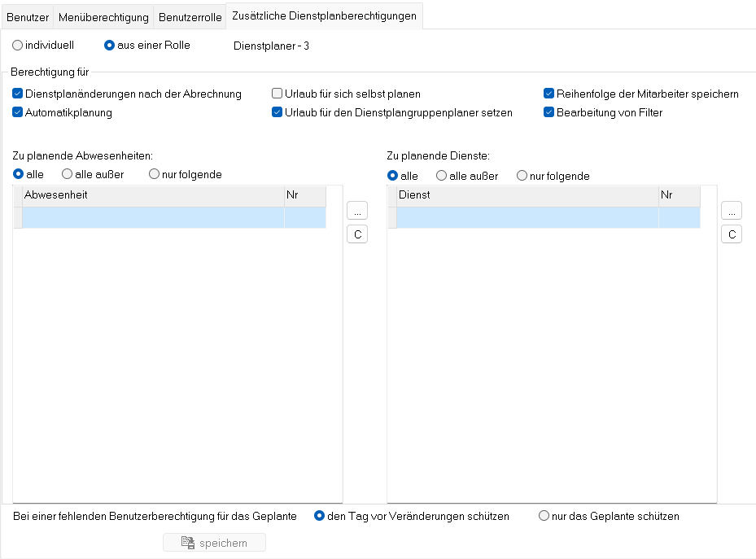Uncheck the Automatikplanung checkbox

(x=18, y=113)
